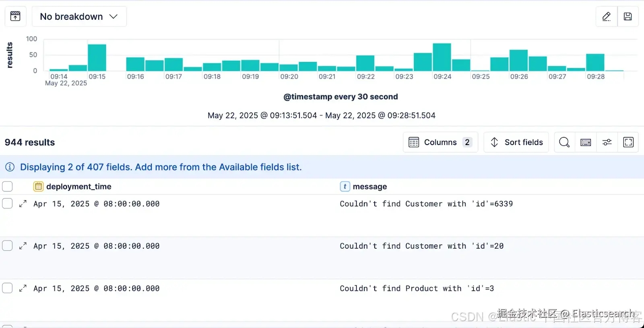This screenshot has width=644, height=328.
Task: Click the deployment_time column header
Action: click(78, 187)
